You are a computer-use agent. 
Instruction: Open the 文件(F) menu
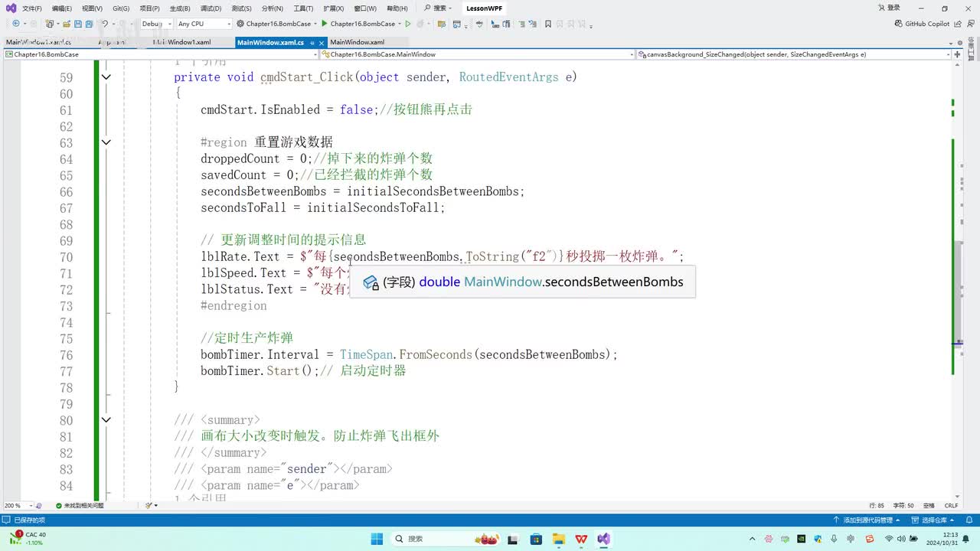tap(32, 8)
